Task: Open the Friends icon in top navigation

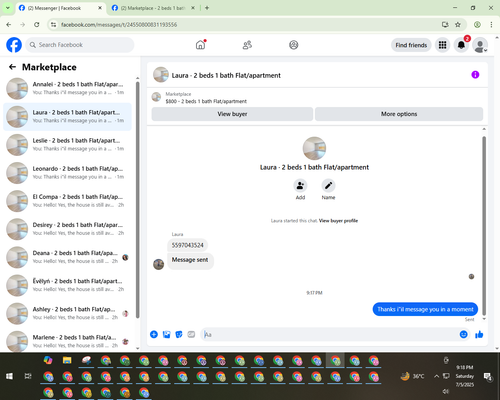Action: pos(247,45)
